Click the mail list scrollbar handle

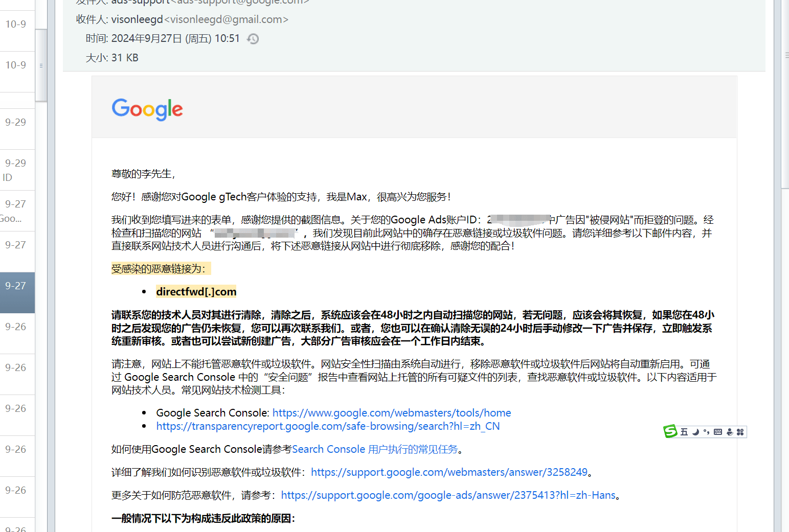[x=41, y=65]
